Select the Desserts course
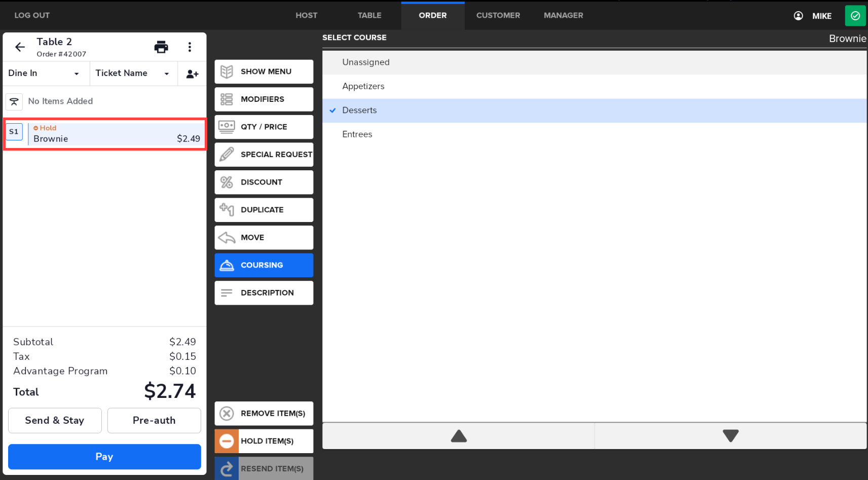This screenshot has height=480, width=868. tap(360, 110)
